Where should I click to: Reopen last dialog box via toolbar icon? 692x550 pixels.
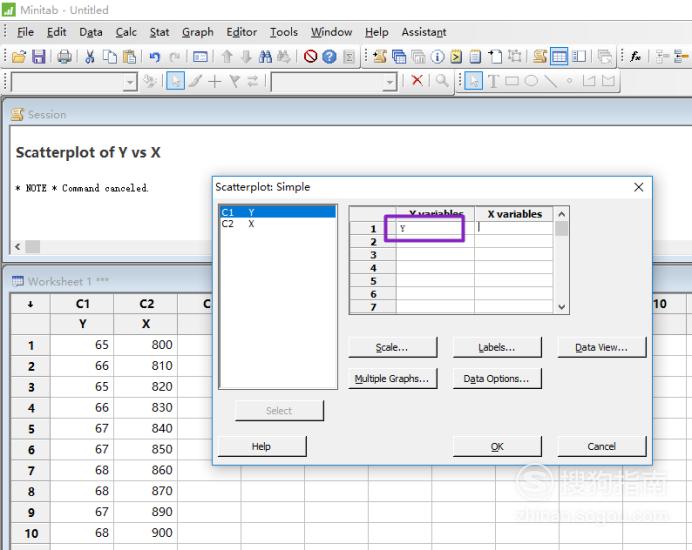pos(200,57)
